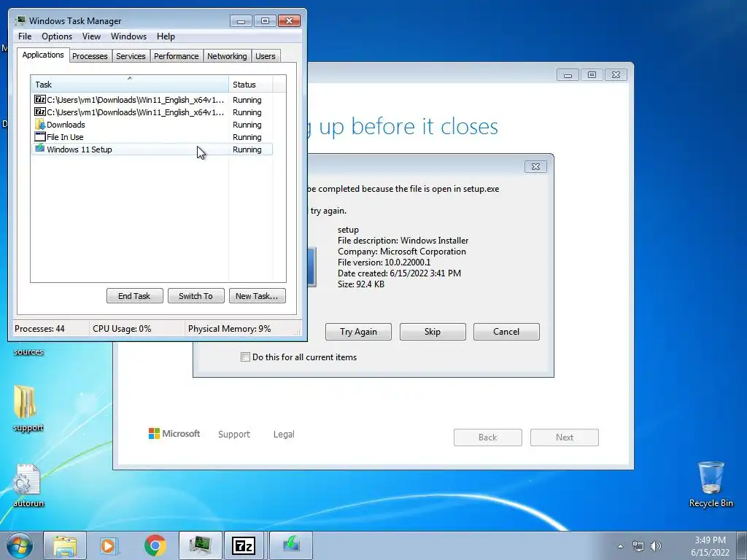Minimize the Windows Task Manager window
Viewport: 747px width, 560px height.
pos(241,21)
